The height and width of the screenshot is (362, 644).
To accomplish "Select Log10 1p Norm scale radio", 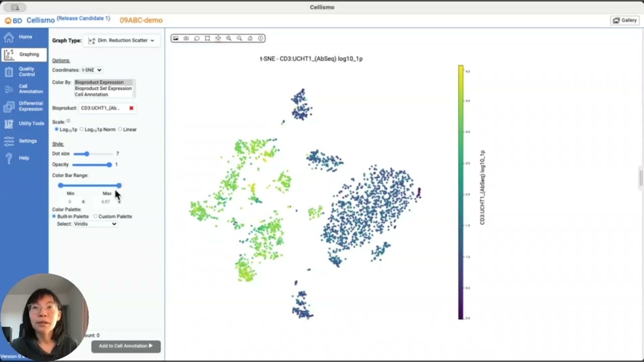I will coord(82,130).
